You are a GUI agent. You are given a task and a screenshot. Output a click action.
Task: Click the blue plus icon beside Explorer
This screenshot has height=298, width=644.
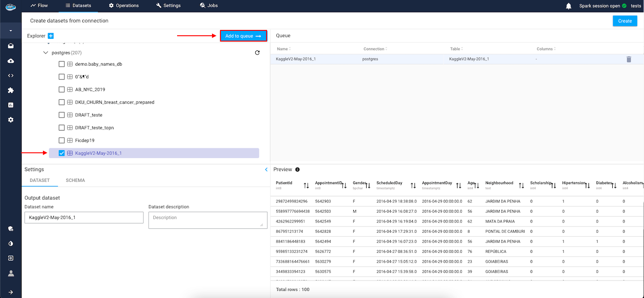51,36
